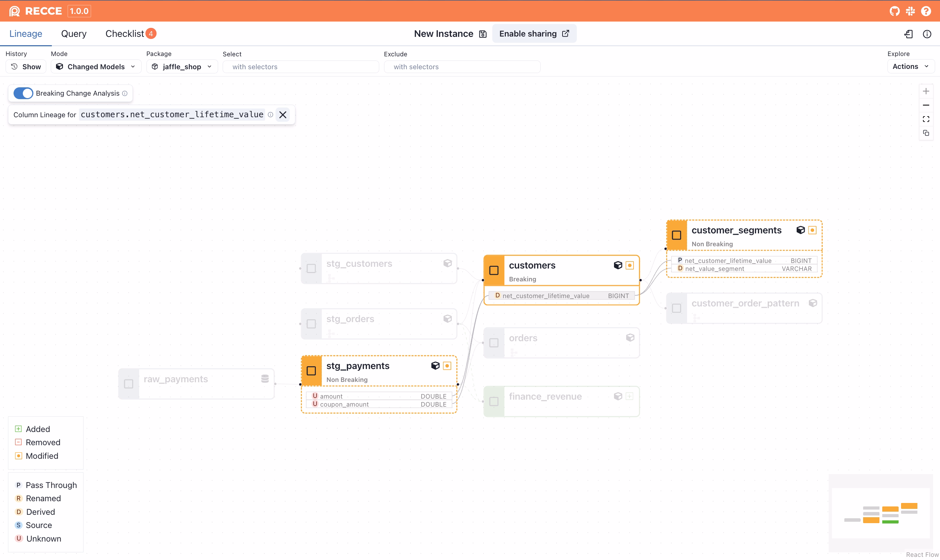
Task: Click the info icon beside Breaking Change Analysis
Action: point(125,93)
